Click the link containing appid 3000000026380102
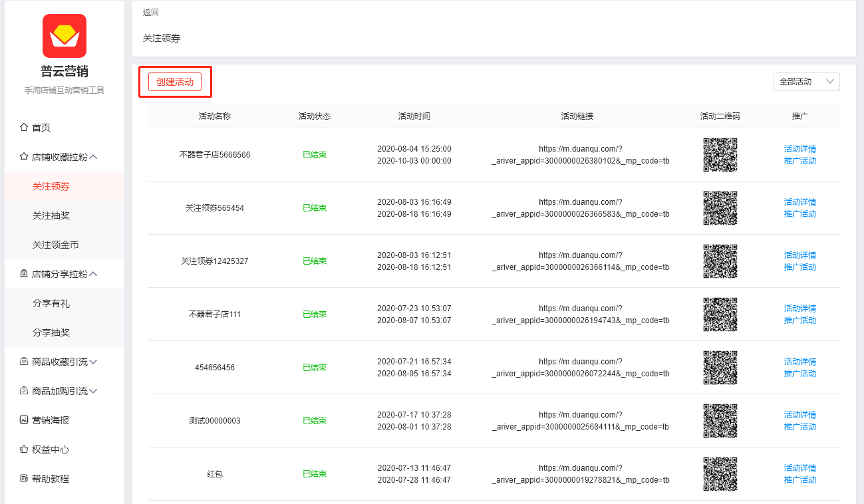Viewport: 864px width, 504px height. [x=581, y=155]
